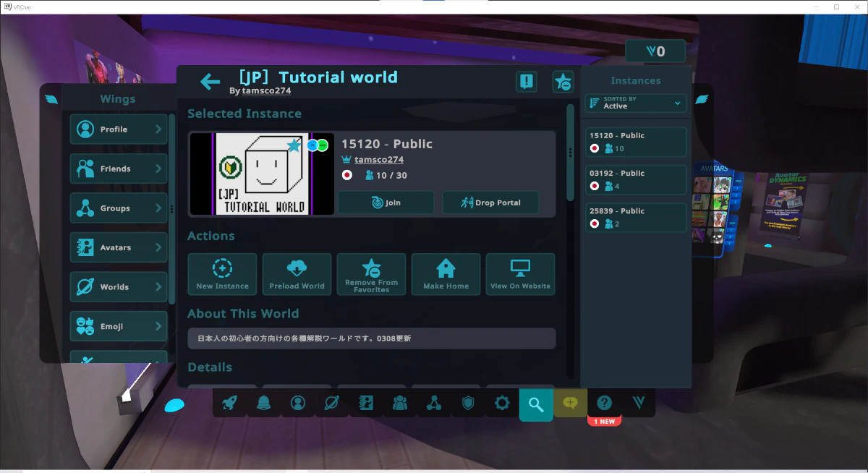Viewport: 868px width, 473px height.
Task: Select the Search magnifier tab
Action: 536,404
